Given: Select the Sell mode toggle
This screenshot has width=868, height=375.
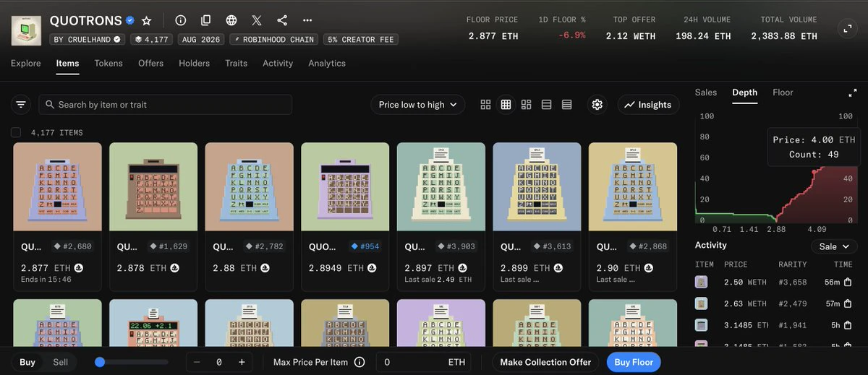Looking at the screenshot, I should tap(61, 362).
